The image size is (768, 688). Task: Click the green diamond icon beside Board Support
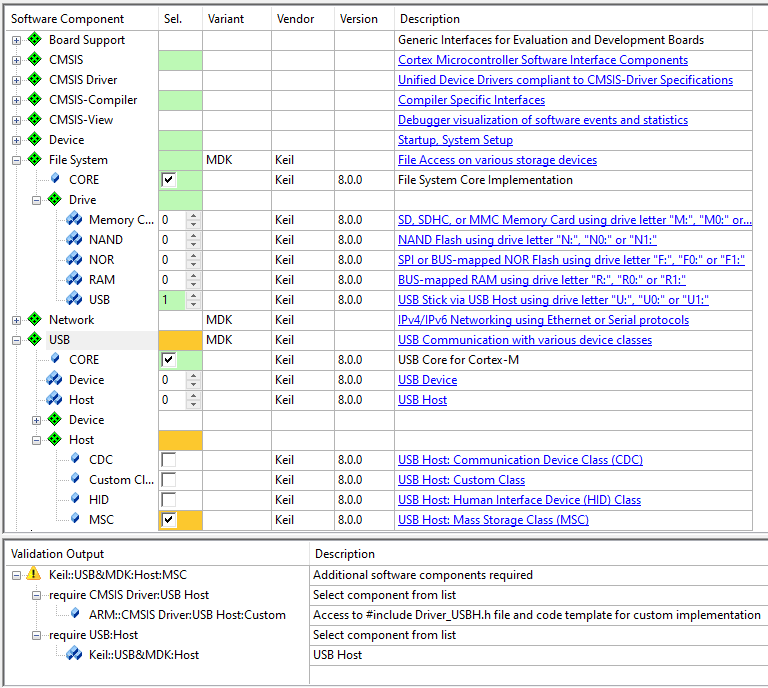pos(35,40)
